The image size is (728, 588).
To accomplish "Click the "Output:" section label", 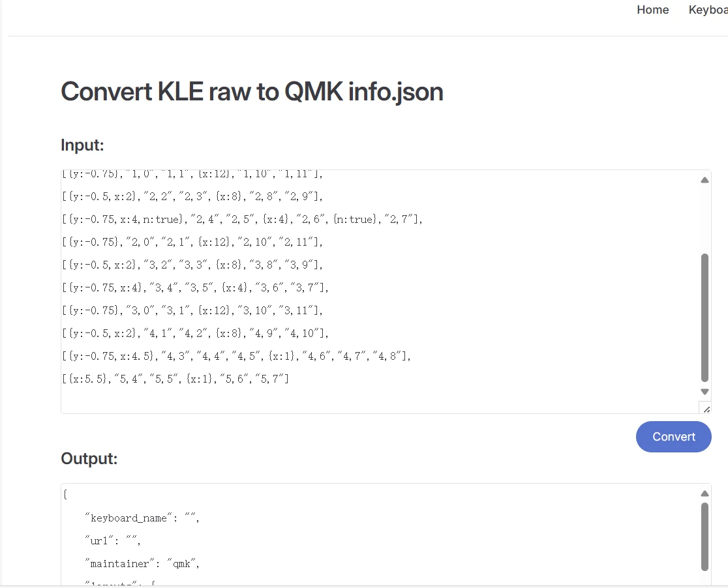I will [x=89, y=459].
